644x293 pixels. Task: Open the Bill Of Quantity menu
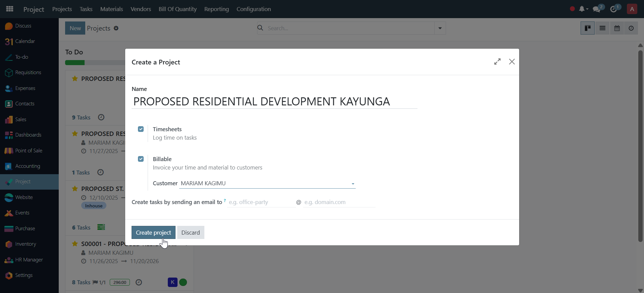178,9
